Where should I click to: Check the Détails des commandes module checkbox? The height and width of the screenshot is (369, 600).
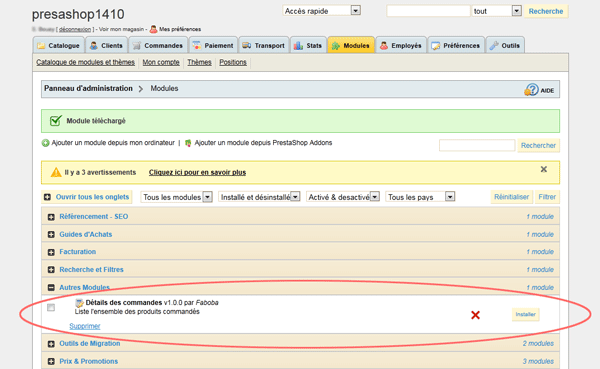(x=51, y=307)
